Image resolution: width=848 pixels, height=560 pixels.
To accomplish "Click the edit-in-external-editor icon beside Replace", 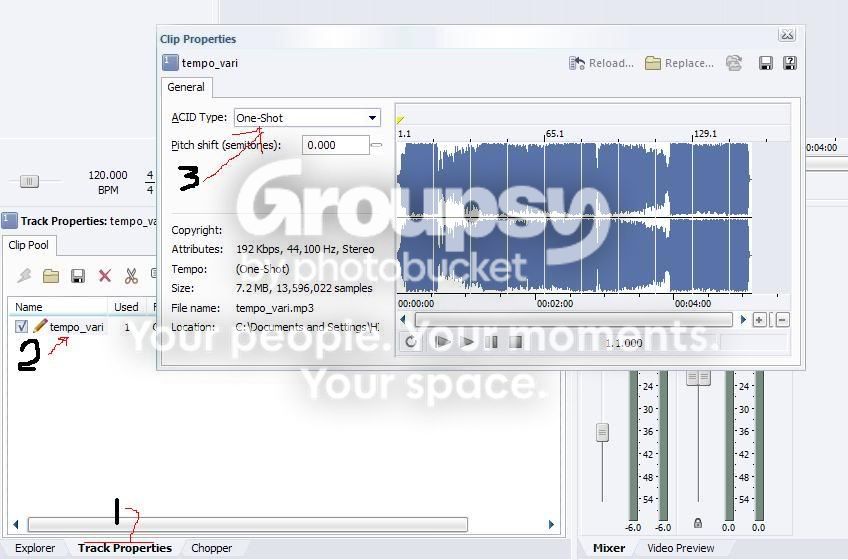I will tap(734, 63).
